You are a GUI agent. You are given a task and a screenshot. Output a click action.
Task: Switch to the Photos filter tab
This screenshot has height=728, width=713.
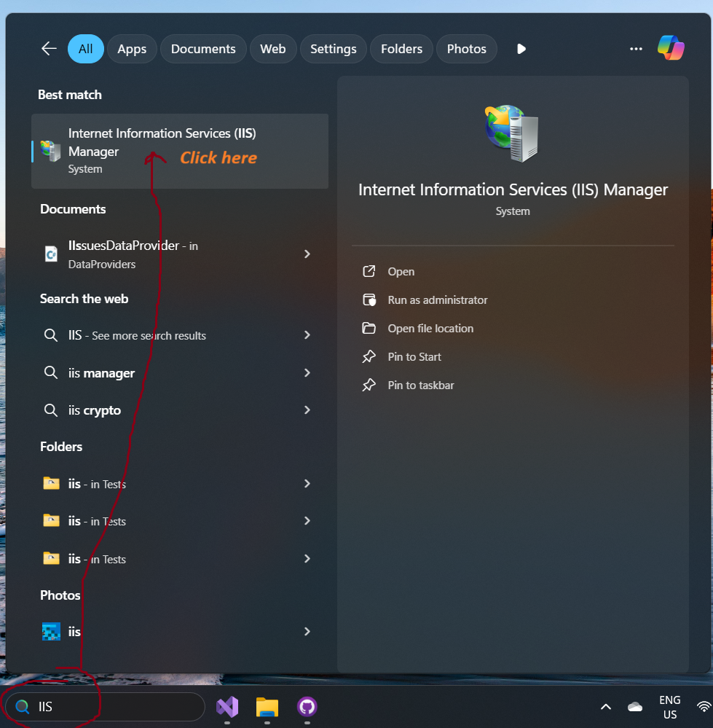click(x=466, y=49)
